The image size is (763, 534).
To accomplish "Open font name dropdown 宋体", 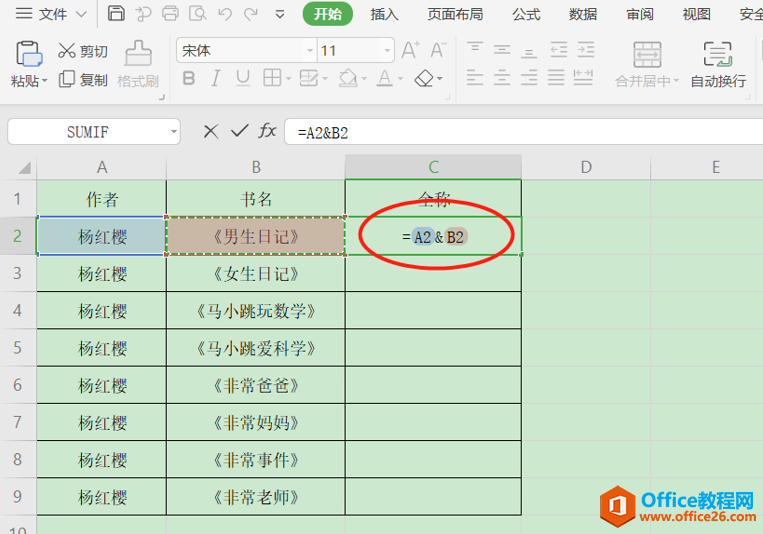I will pyautogui.click(x=309, y=50).
